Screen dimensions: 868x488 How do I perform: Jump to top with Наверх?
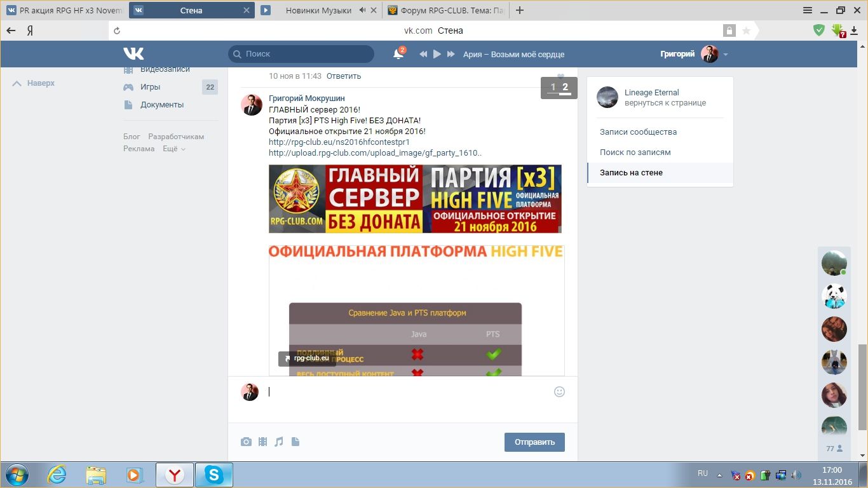[x=34, y=83]
